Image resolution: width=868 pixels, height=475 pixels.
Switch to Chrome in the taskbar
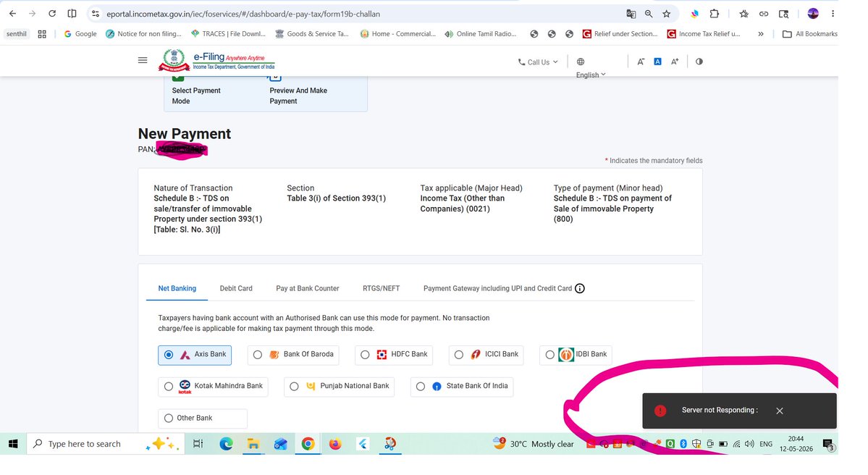308,443
